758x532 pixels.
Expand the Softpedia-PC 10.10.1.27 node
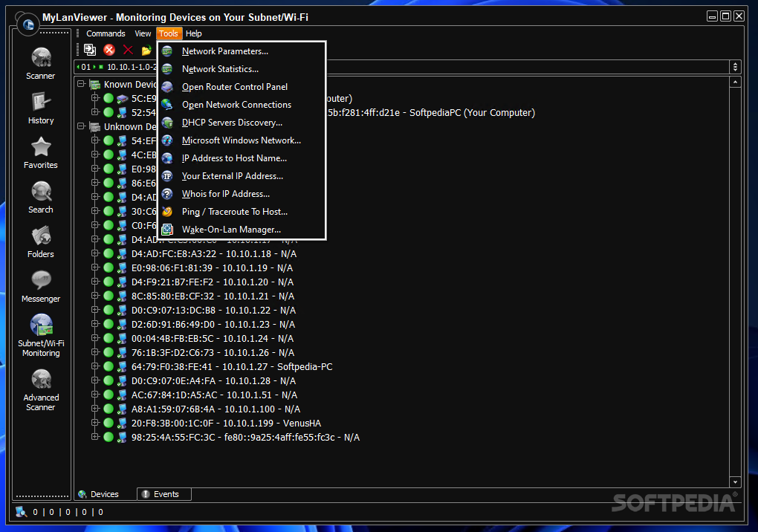[95, 366]
